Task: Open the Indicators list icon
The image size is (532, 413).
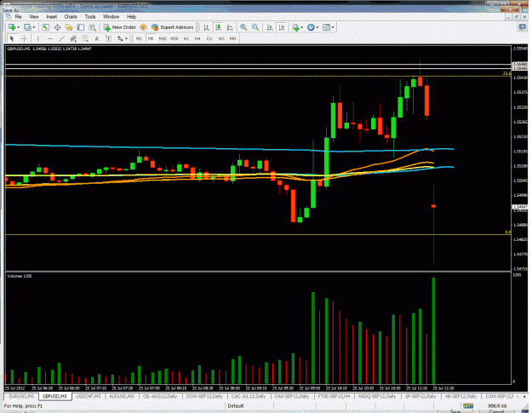Action: click(x=296, y=27)
